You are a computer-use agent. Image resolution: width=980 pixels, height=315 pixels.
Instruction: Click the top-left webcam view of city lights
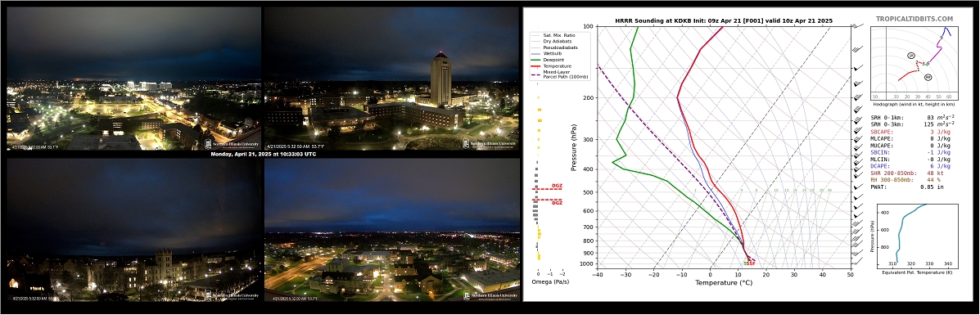(x=133, y=78)
